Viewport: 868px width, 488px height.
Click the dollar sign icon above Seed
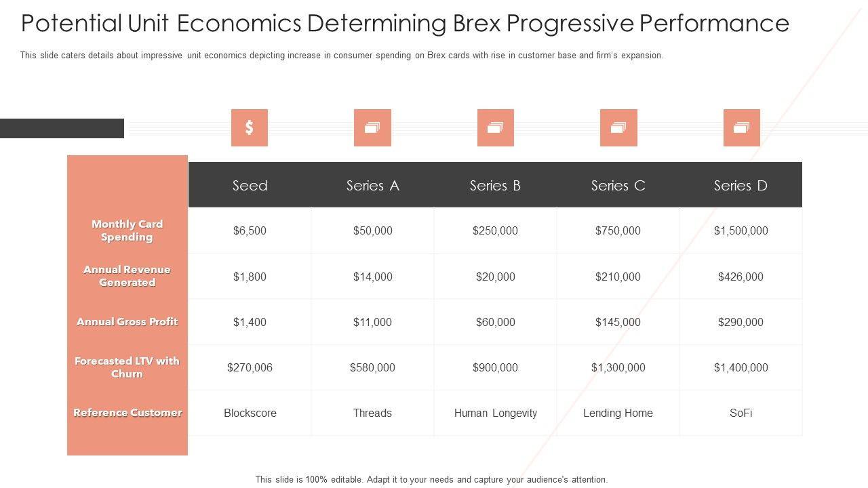click(250, 127)
